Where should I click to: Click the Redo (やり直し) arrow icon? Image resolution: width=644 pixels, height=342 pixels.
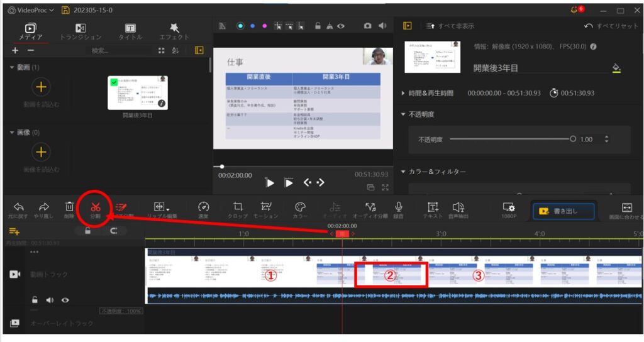pos(43,206)
